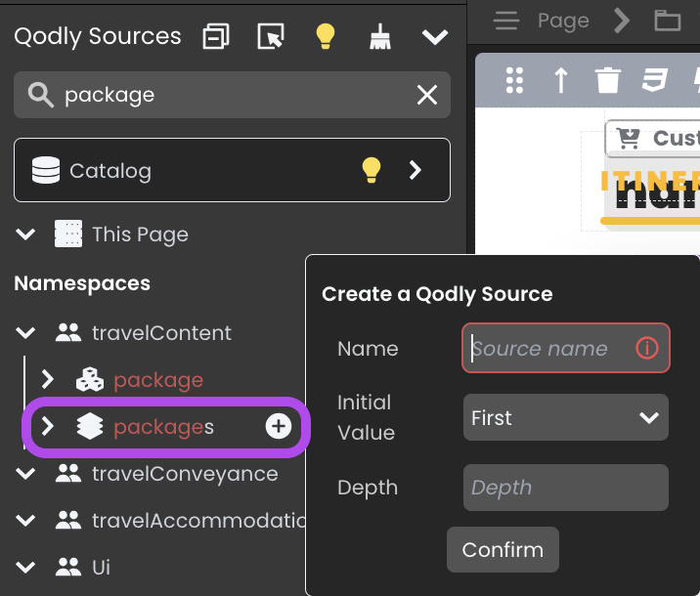Click the ITINER heading text on canvas
The image size is (700, 596).
(x=650, y=181)
